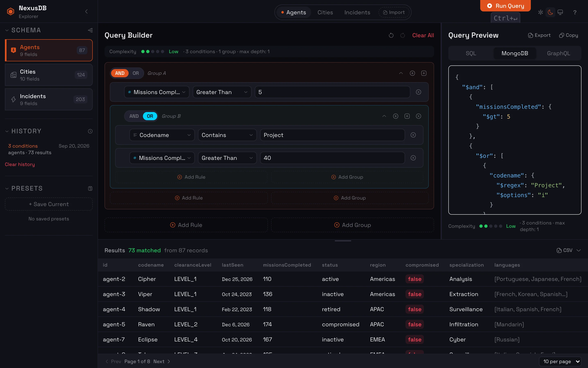Open the CSV export dropdown
588x368 pixels.
(568, 250)
